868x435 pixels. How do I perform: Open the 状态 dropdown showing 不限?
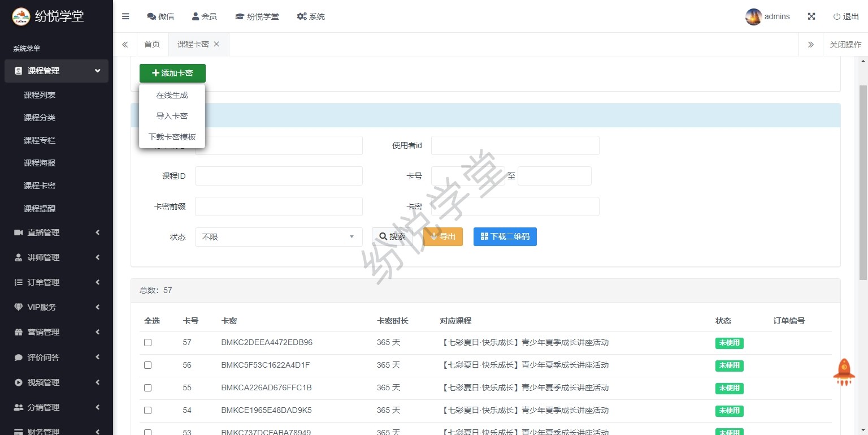click(x=278, y=237)
